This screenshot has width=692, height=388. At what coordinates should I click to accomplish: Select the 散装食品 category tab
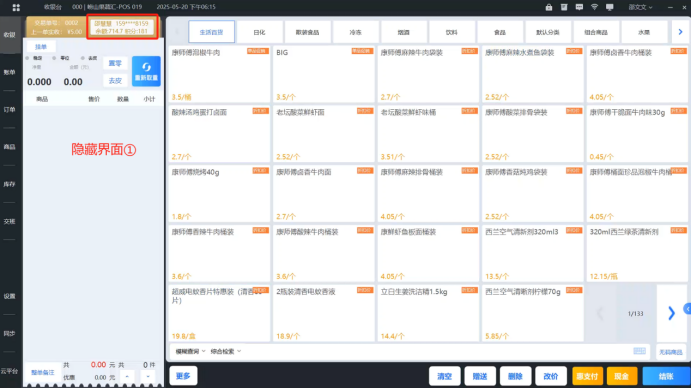pyautogui.click(x=308, y=32)
